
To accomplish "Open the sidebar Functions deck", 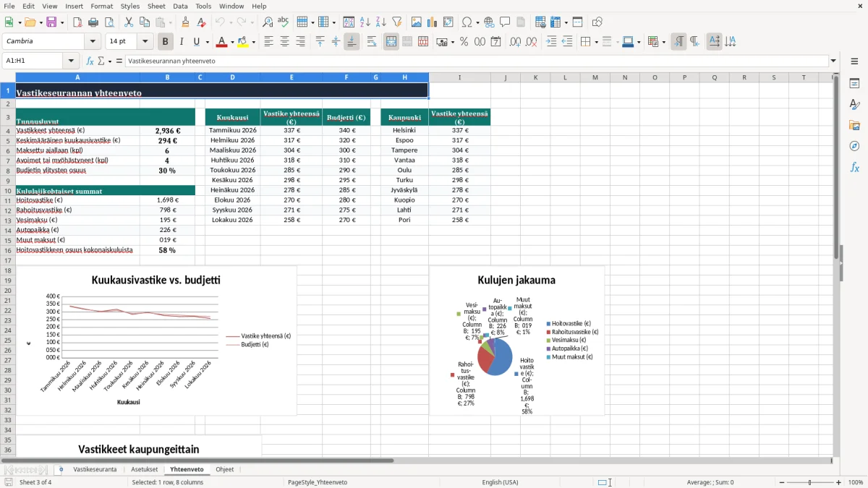I will pyautogui.click(x=854, y=168).
